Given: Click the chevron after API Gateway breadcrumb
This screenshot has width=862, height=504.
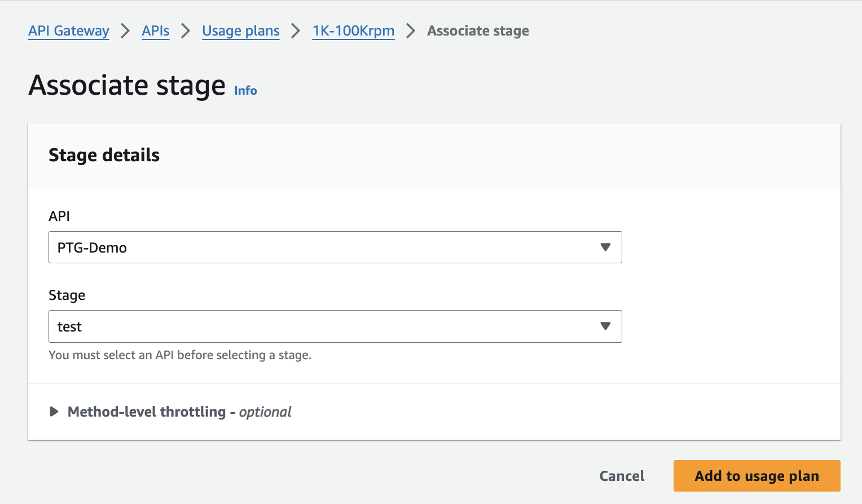Looking at the screenshot, I should tap(125, 31).
